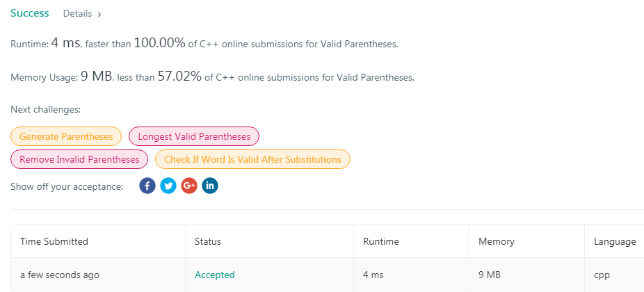Share acceptance on Facebook
Viewport: 644px width, 292px height.
[147, 186]
